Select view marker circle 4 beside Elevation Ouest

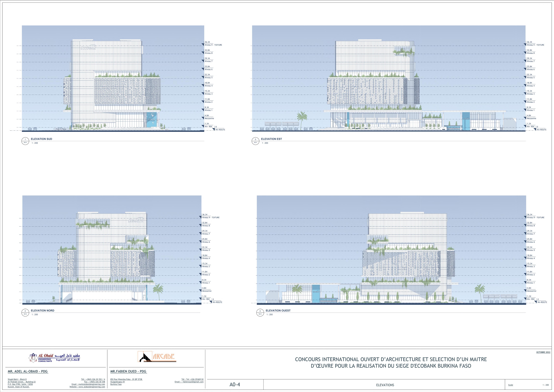pyautogui.click(x=260, y=313)
